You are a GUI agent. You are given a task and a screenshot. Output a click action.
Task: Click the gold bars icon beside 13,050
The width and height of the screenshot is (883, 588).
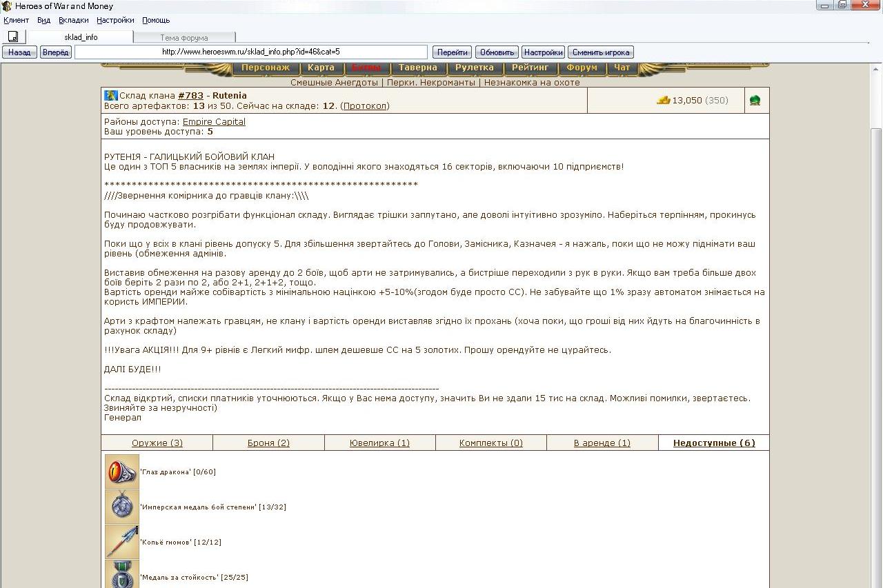pyautogui.click(x=664, y=100)
